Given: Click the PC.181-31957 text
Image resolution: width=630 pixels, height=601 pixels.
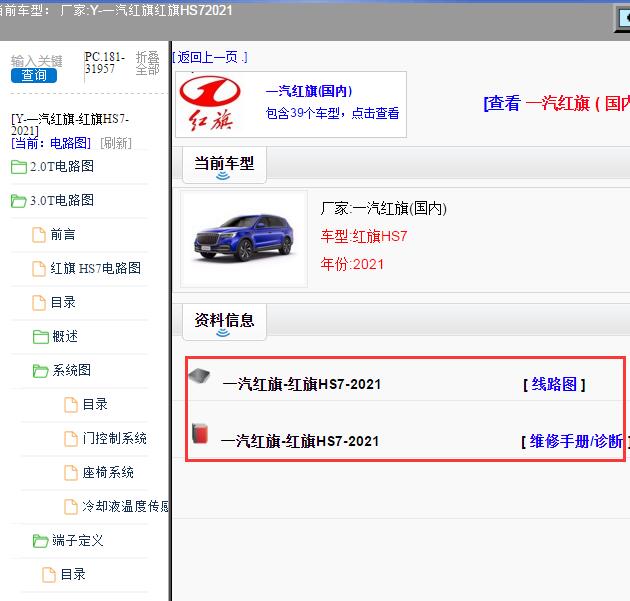Looking at the screenshot, I should coord(104,63).
